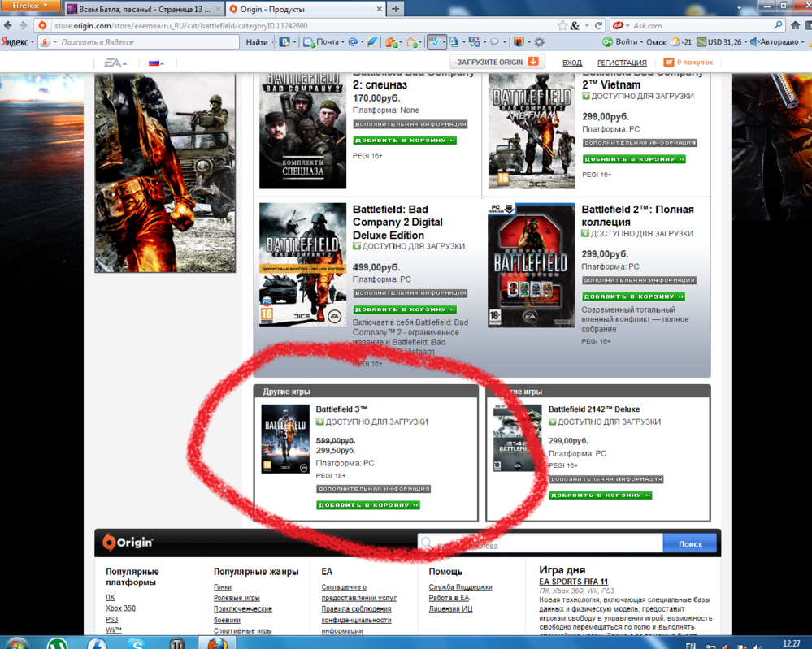This screenshot has height=649, width=812.
Task: Open a new tab with the plus button
Action: point(395,9)
